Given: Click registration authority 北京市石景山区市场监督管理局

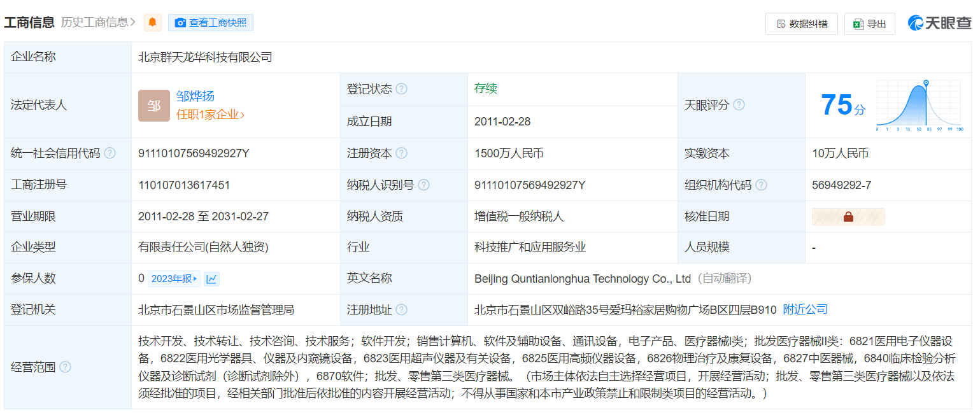Looking at the screenshot, I should (x=217, y=310).
